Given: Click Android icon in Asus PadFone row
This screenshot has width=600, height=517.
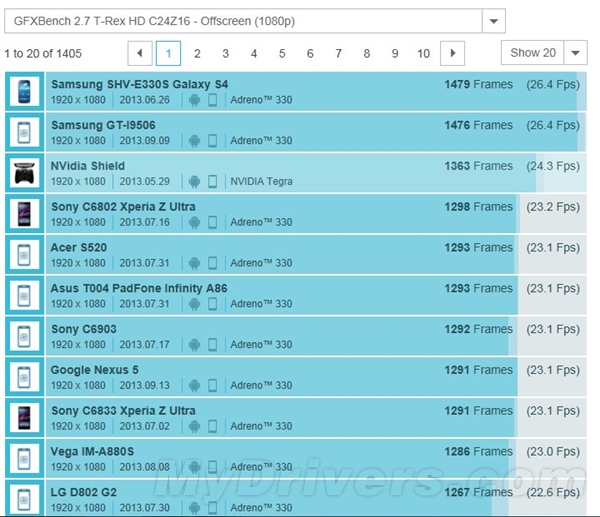Looking at the screenshot, I should (x=194, y=304).
